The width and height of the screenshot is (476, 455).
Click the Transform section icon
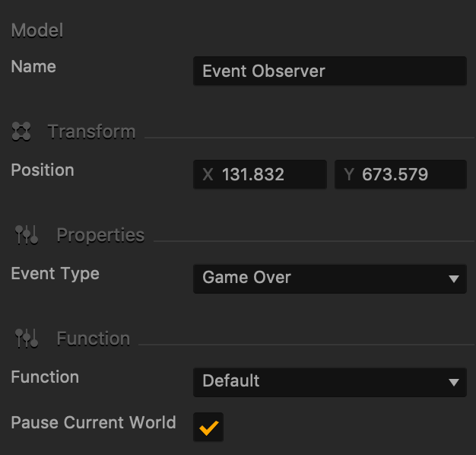21,132
